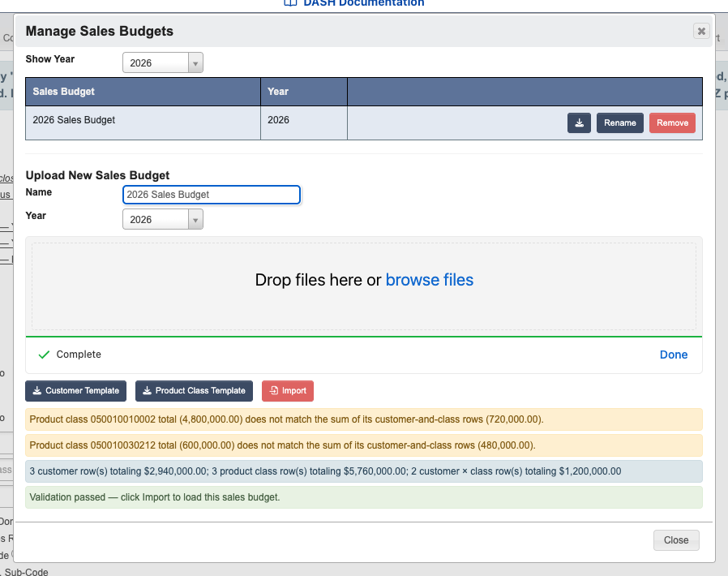The width and height of the screenshot is (728, 576).
Task: Rename the 2026 Sales Budget
Action: tap(620, 123)
